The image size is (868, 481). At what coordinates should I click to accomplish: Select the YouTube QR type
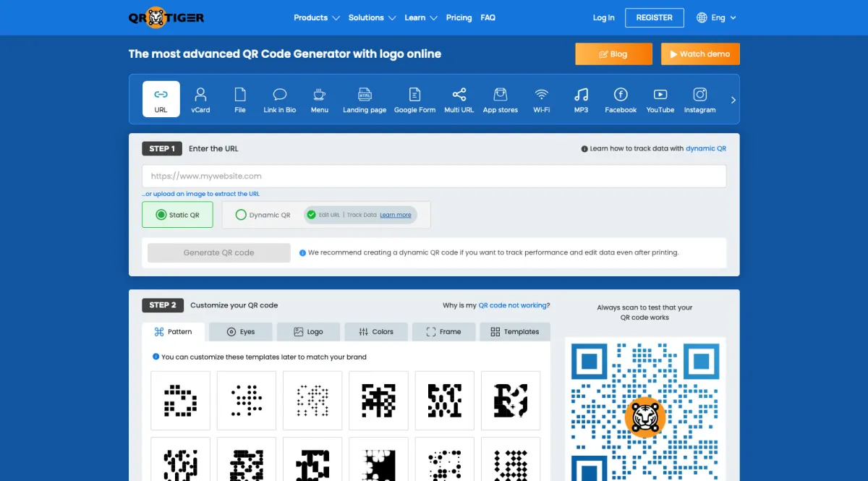pyautogui.click(x=660, y=99)
